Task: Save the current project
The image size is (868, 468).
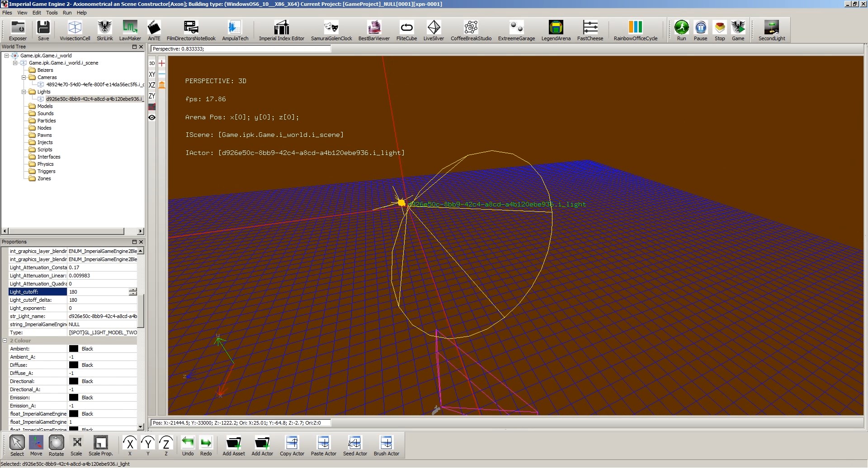Action: click(x=43, y=31)
